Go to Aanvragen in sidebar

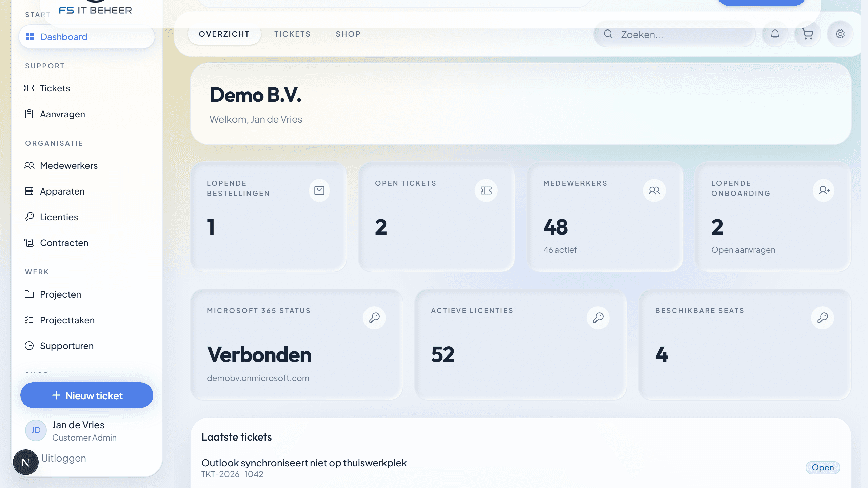coord(87,114)
